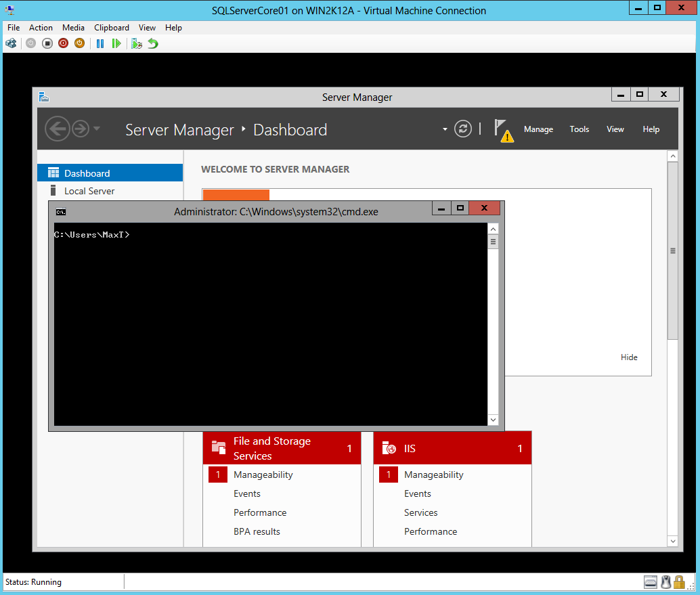This screenshot has width=700, height=595.
Task: Open Events under File and Storage Services
Action: pyautogui.click(x=247, y=493)
